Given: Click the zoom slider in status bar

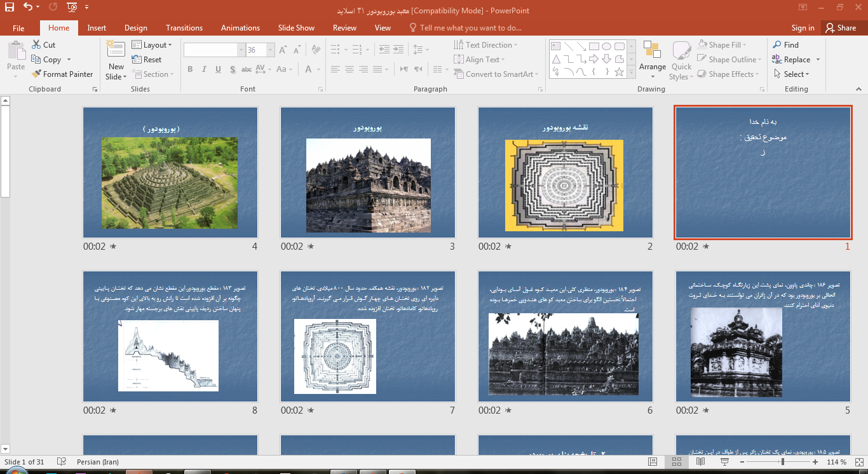Looking at the screenshot, I should [782, 462].
